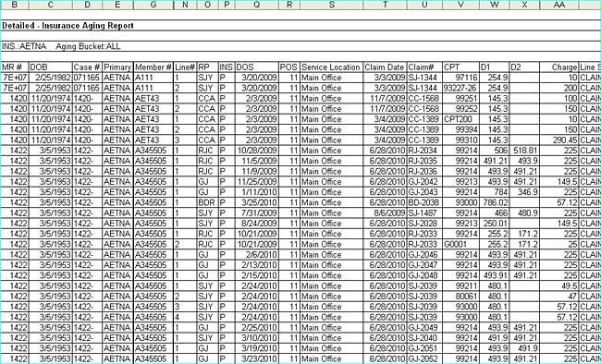
Task: Select column W header
Action: (495, 5)
